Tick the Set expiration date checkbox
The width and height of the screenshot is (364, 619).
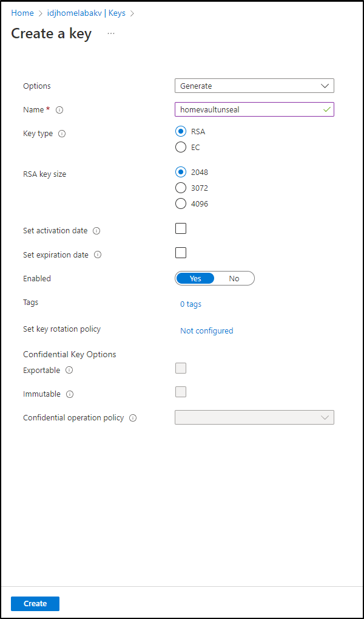point(181,253)
